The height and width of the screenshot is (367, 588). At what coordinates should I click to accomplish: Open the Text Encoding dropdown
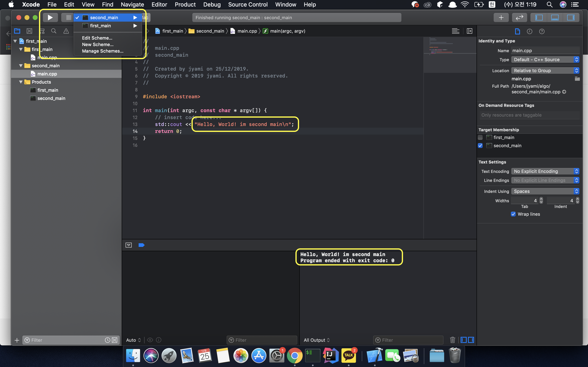[545, 171]
